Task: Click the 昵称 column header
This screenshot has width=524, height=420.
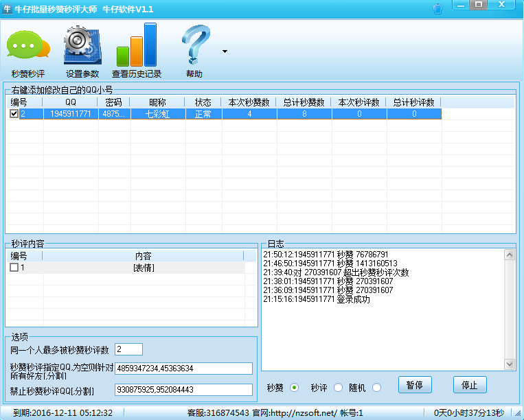Action: [157, 102]
